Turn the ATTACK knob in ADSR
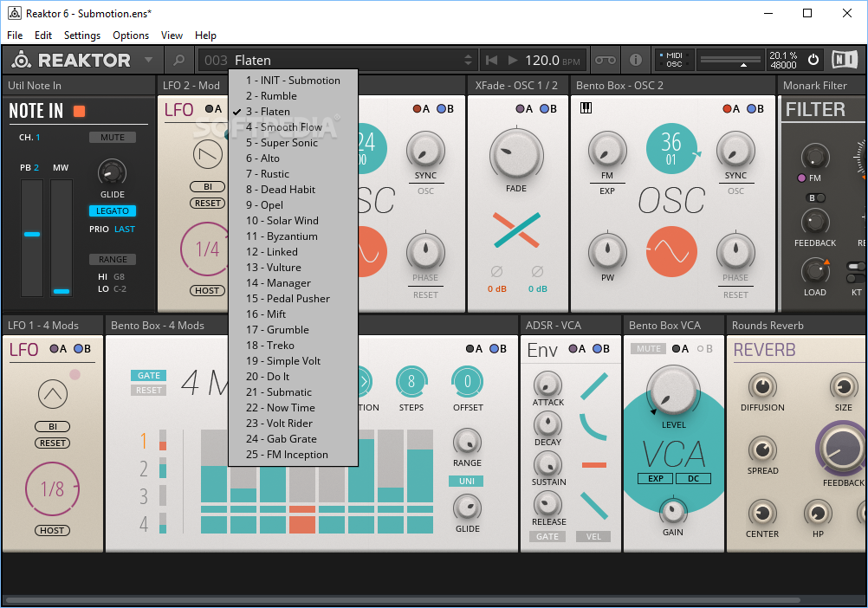Viewport: 868px width, 608px height. 547,384
